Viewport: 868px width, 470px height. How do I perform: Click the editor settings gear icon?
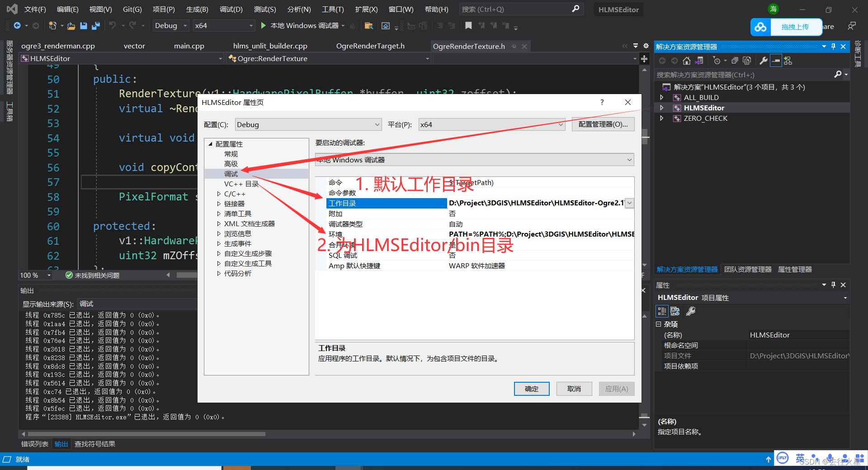point(646,46)
